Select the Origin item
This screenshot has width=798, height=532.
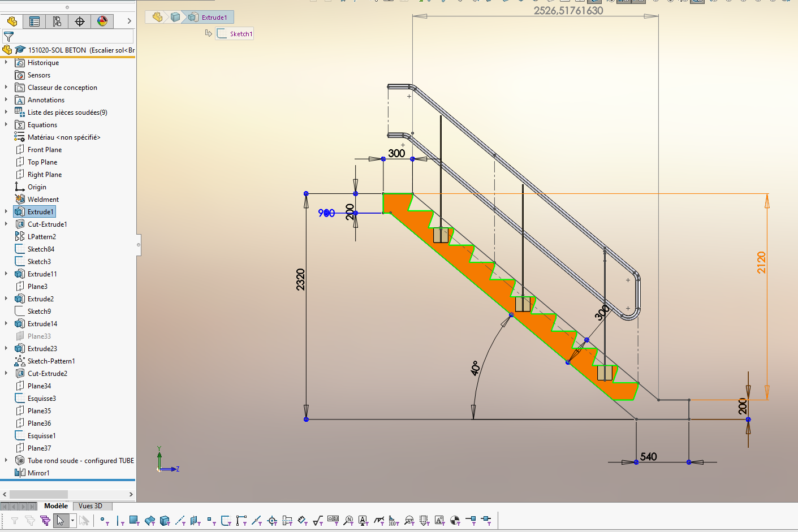coord(37,187)
